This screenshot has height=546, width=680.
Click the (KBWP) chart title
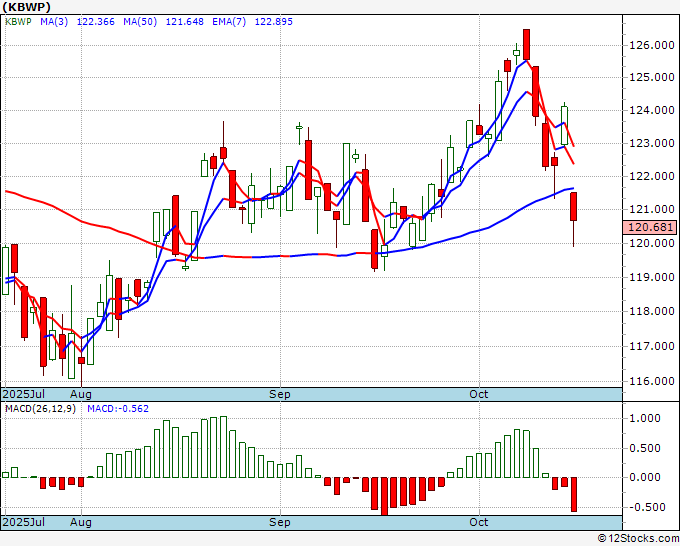(x=26, y=7)
